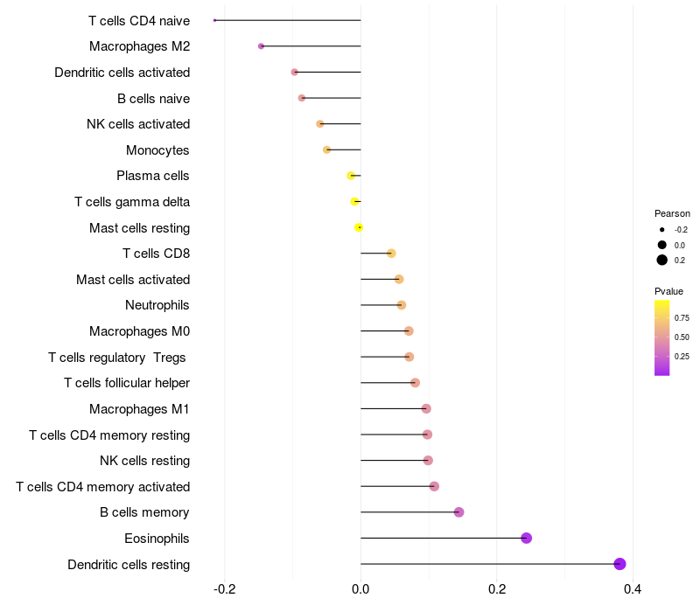The height and width of the screenshot is (612, 700).
Task: Click the yellow Plasma cells dot
Action: [x=351, y=176]
